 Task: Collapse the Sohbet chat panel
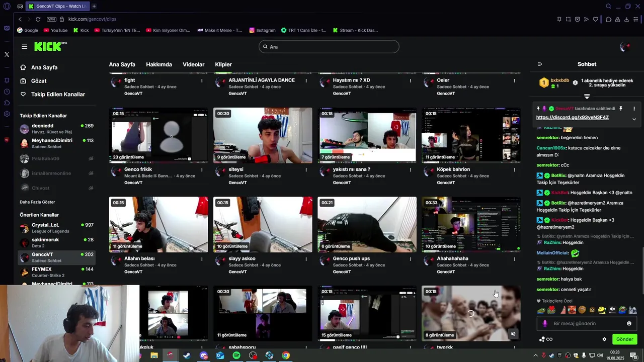pos(540,64)
